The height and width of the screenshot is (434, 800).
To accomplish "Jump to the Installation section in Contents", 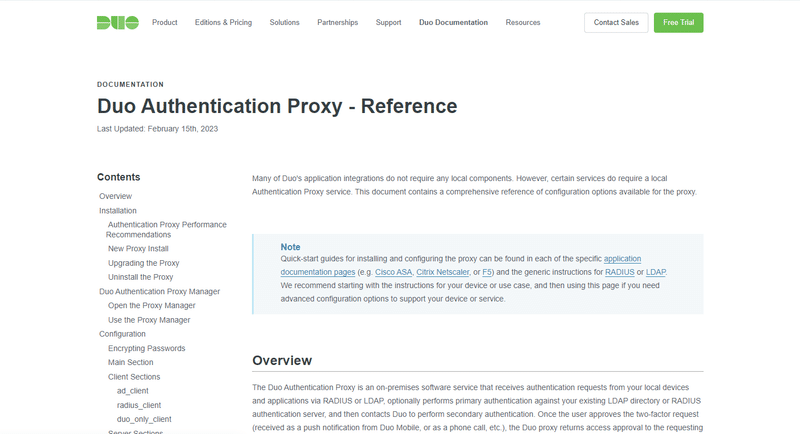I will click(118, 211).
